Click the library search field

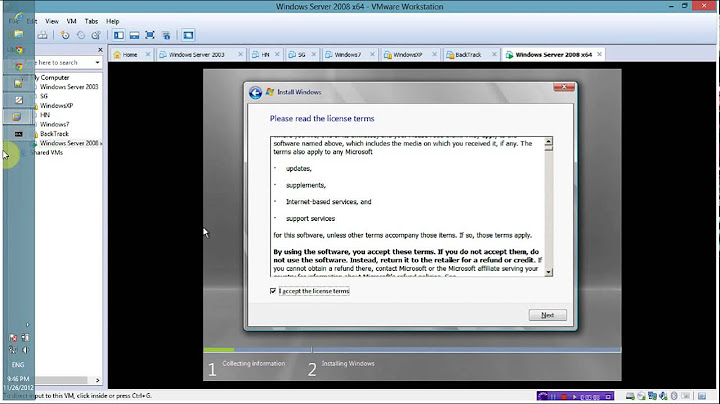coord(63,62)
